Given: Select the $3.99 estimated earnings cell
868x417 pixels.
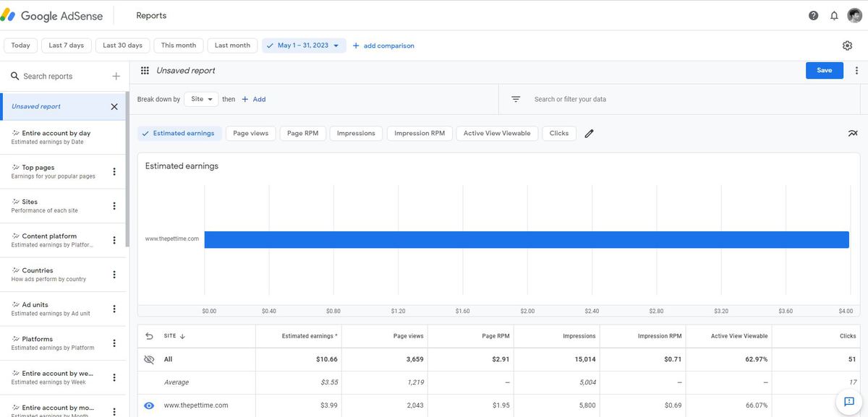Looking at the screenshot, I should coord(329,405).
